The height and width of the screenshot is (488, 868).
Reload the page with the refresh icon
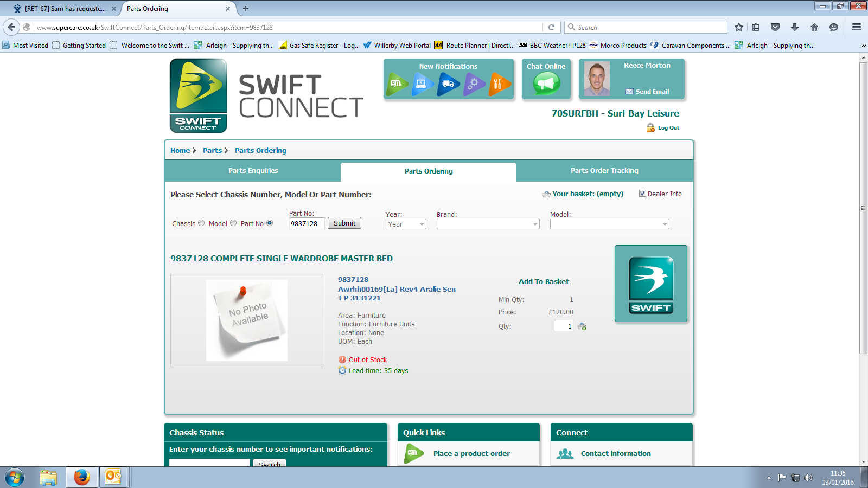pos(552,27)
